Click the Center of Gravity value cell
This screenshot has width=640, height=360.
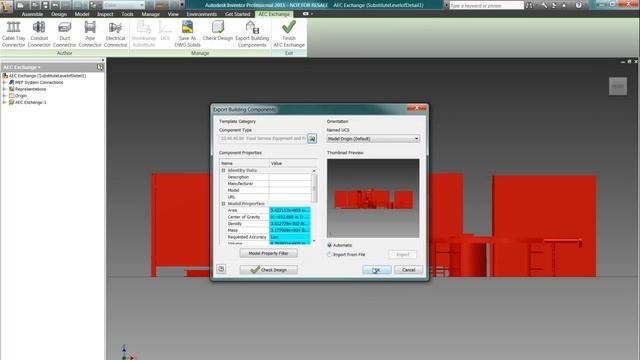[290, 217]
